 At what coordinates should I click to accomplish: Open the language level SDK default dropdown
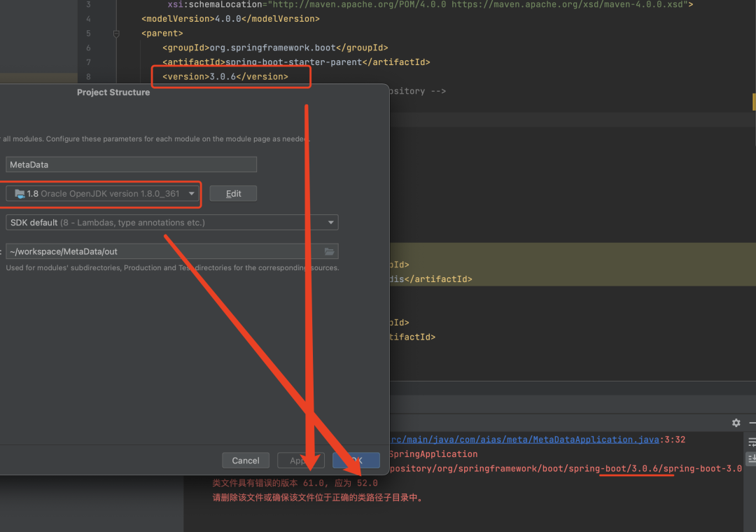(x=171, y=223)
